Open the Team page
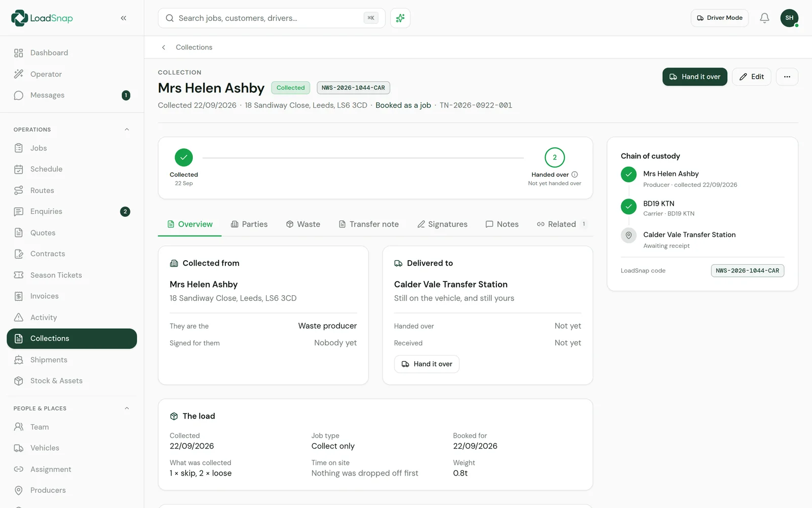Viewport: 812px width, 508px height. click(x=72, y=427)
